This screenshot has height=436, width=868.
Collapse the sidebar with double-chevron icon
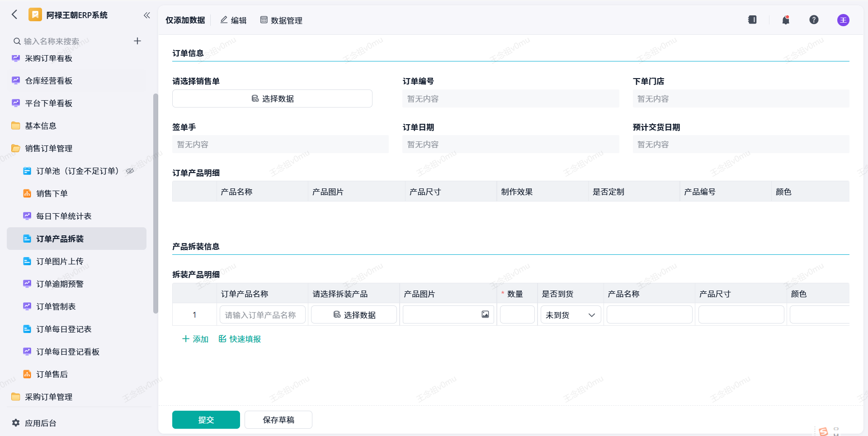point(147,15)
